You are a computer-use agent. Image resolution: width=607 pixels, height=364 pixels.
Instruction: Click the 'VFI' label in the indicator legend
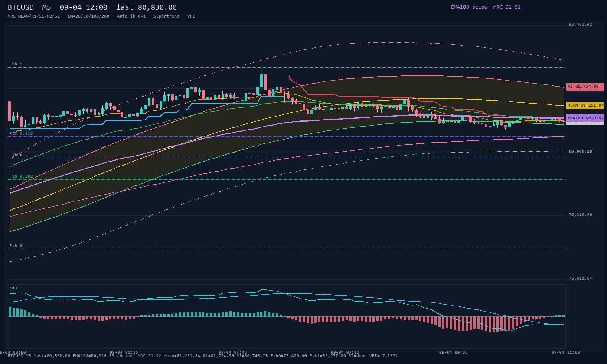191,16
